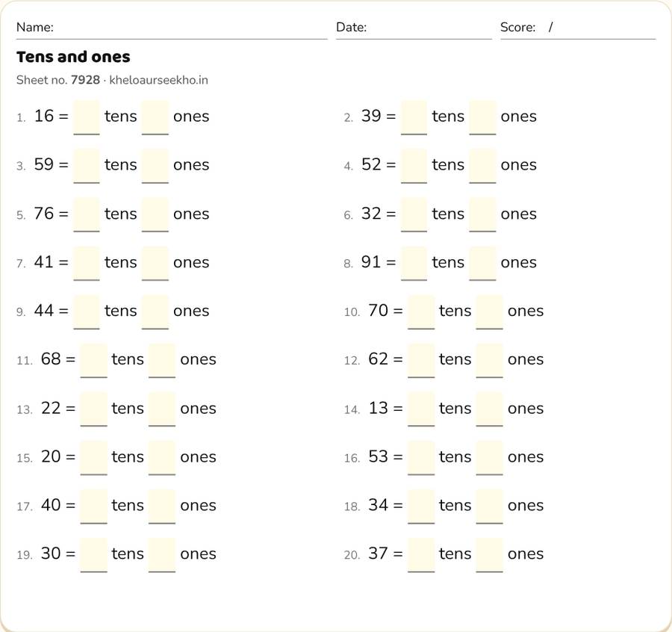672x632 pixels.
Task: Click the number 91 in problem 8
Action: point(371,261)
